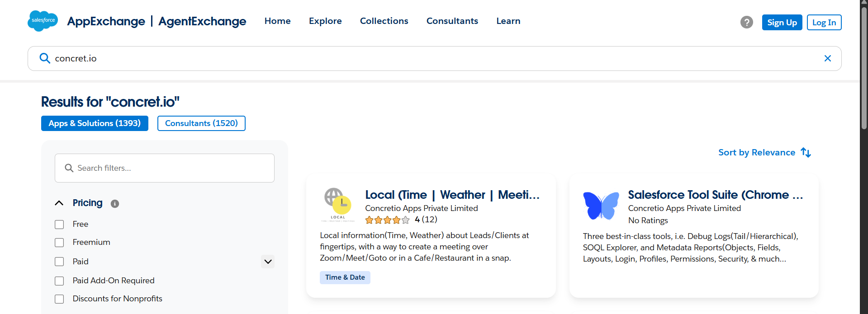Click the star rating of Local app
868x314 pixels.
pos(387,220)
